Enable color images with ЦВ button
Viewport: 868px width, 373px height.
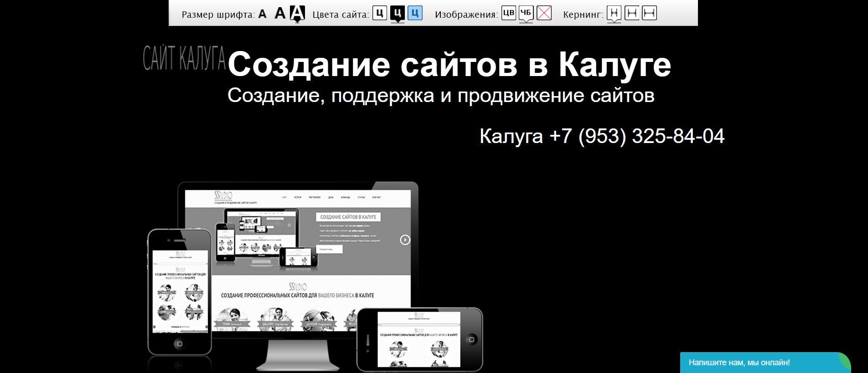pos(508,13)
